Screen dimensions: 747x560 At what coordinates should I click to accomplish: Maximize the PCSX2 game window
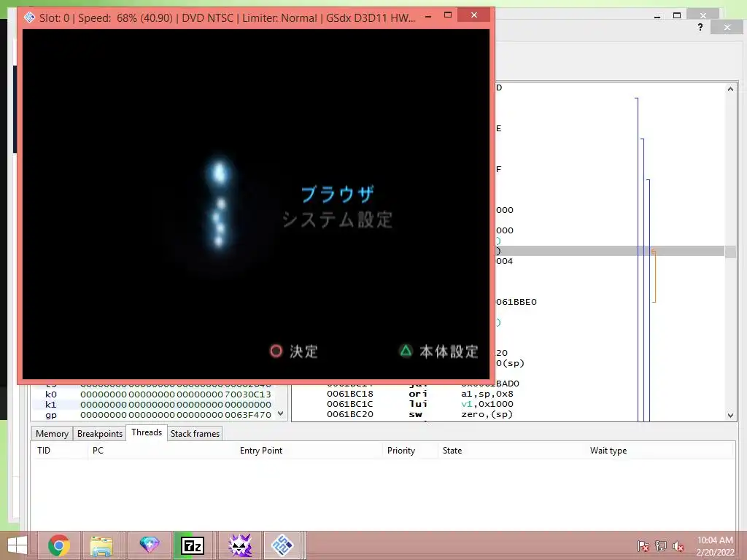[x=448, y=15]
